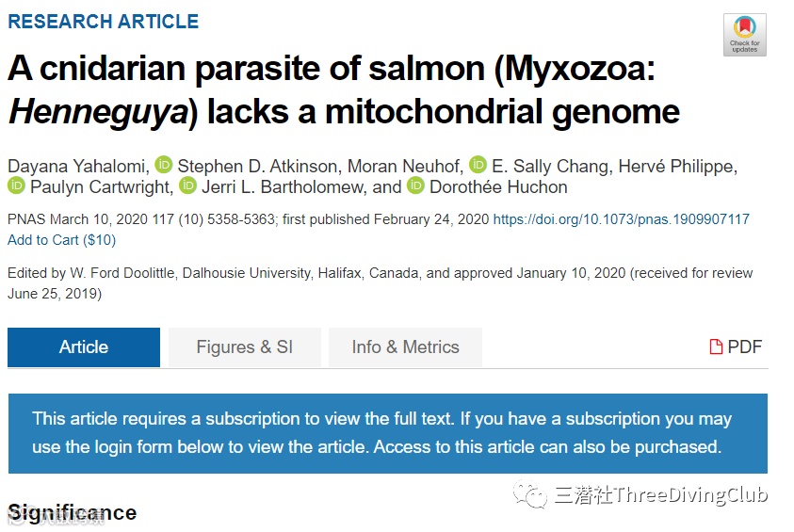Click the RESEARCH ARTICLE category label
Screen dimensions: 794x532
coord(103,21)
